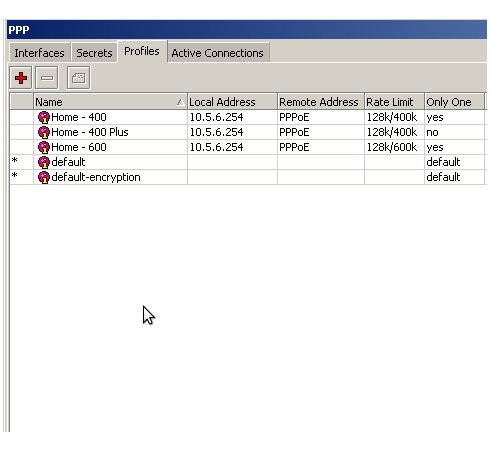Open the Active Connections tab
This screenshot has width=490, height=450.
[x=218, y=53]
